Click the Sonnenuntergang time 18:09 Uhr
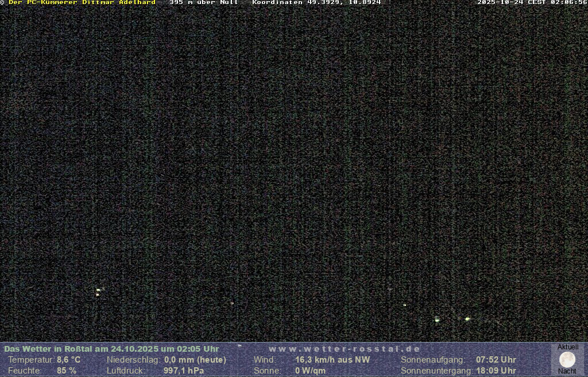 [496, 371]
